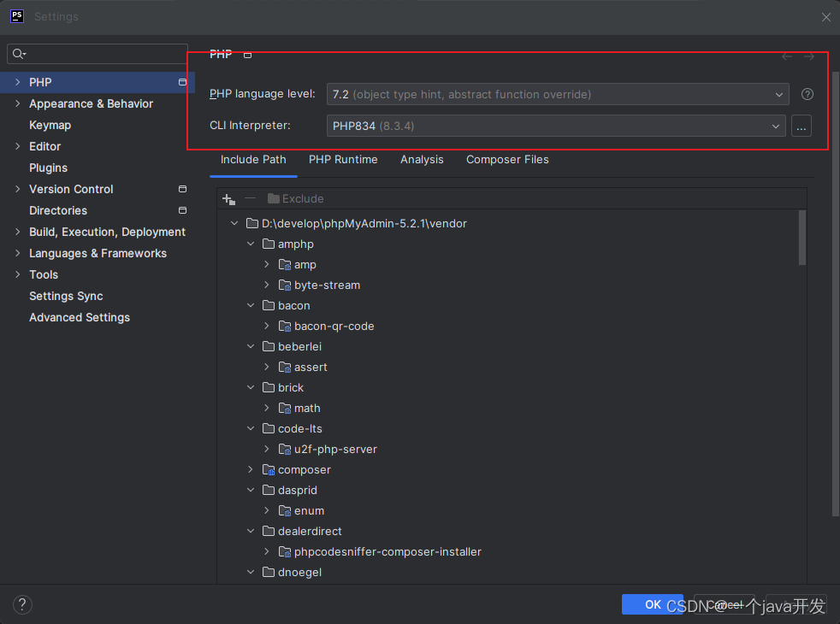This screenshot has height=624, width=840.
Task: Click the OK button
Action: (x=652, y=604)
